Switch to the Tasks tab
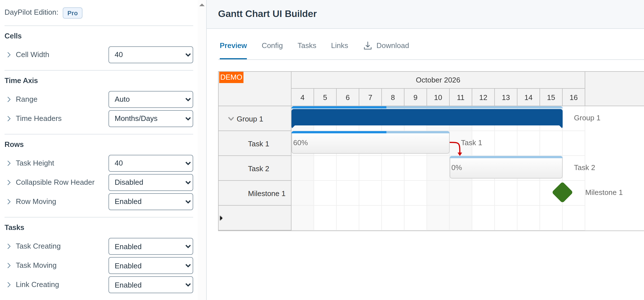Image resolution: width=644 pixels, height=300 pixels. click(307, 45)
